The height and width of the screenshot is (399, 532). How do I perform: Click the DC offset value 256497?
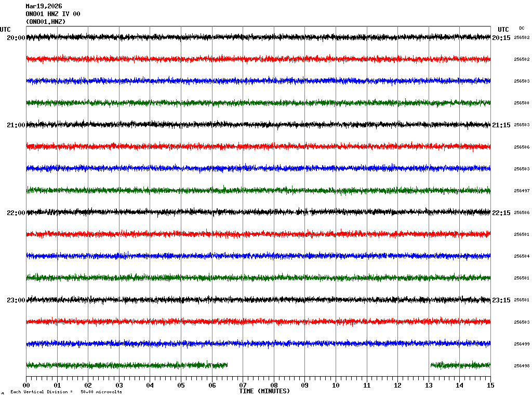click(522, 191)
